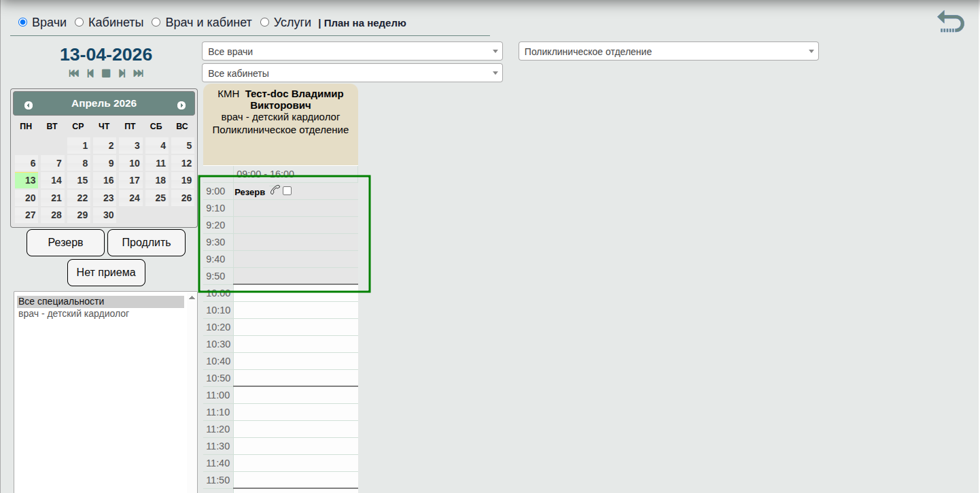Click the square today icon under date
The width and height of the screenshot is (980, 493).
click(x=106, y=73)
